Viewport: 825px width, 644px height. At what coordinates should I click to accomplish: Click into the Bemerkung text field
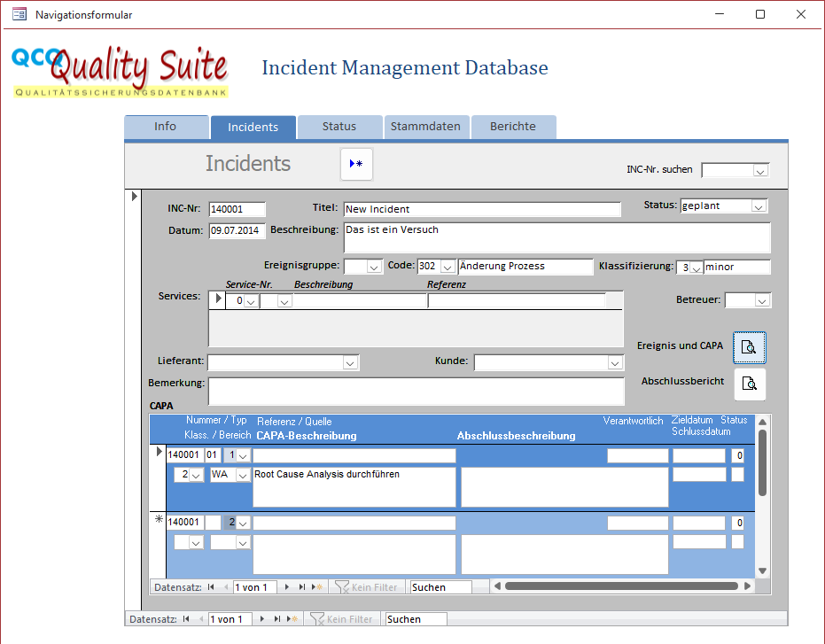(x=416, y=391)
